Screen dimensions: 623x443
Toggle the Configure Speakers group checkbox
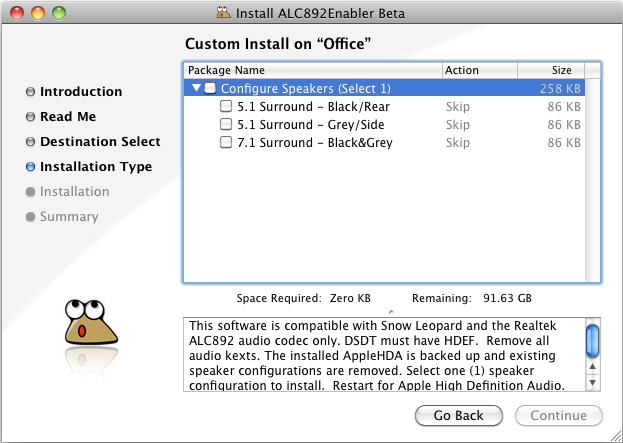click(210, 89)
